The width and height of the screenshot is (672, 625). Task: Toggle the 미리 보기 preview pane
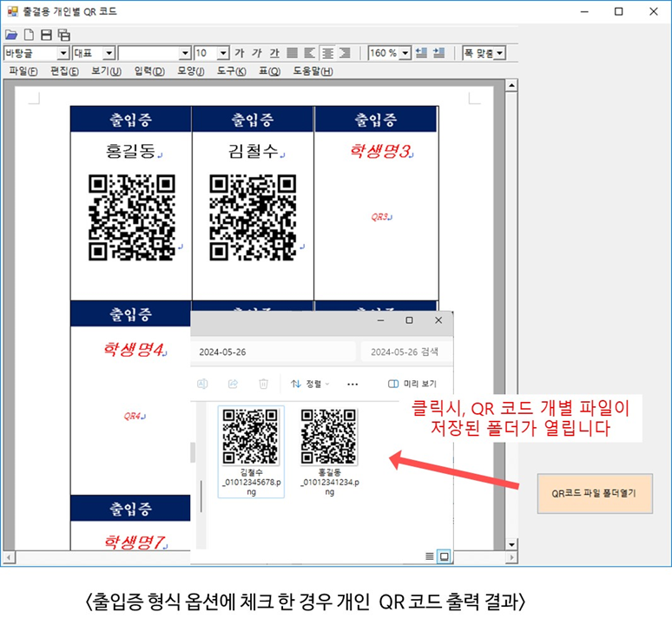click(412, 384)
